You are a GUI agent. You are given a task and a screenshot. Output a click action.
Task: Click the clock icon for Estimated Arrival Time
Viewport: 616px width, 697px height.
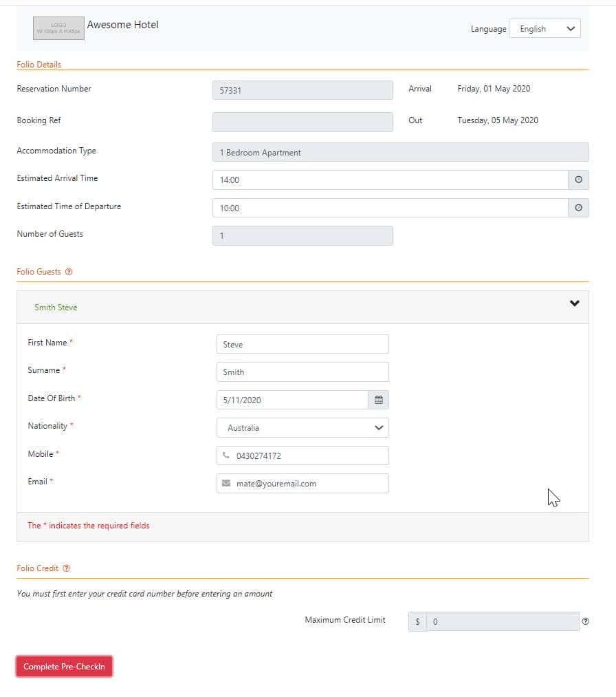coord(578,180)
